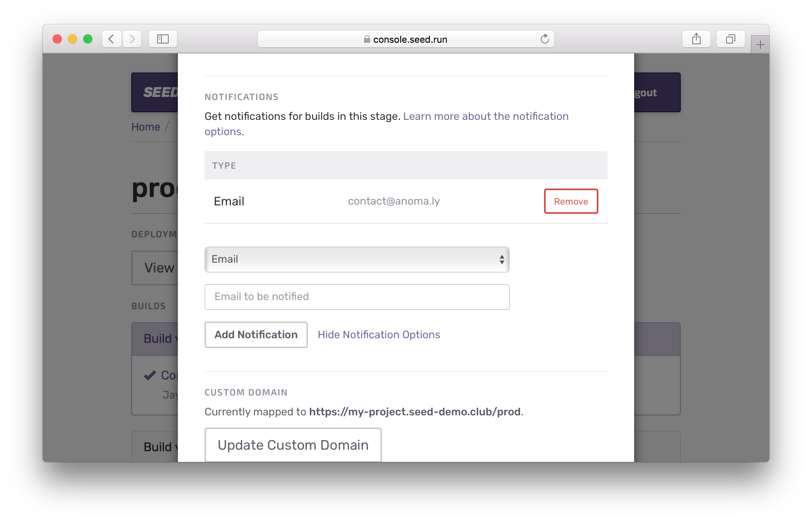This screenshot has height=523, width=812.
Task: Go to Home breadcrumb link
Action: [x=146, y=127]
